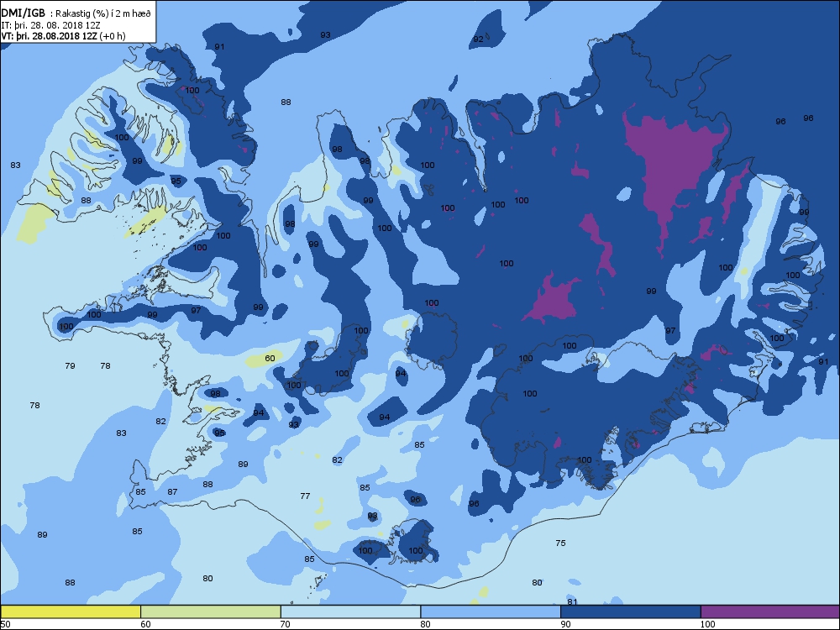Click the 81 humidity value on the map
Screen dimensions: 840x630
click(572, 602)
